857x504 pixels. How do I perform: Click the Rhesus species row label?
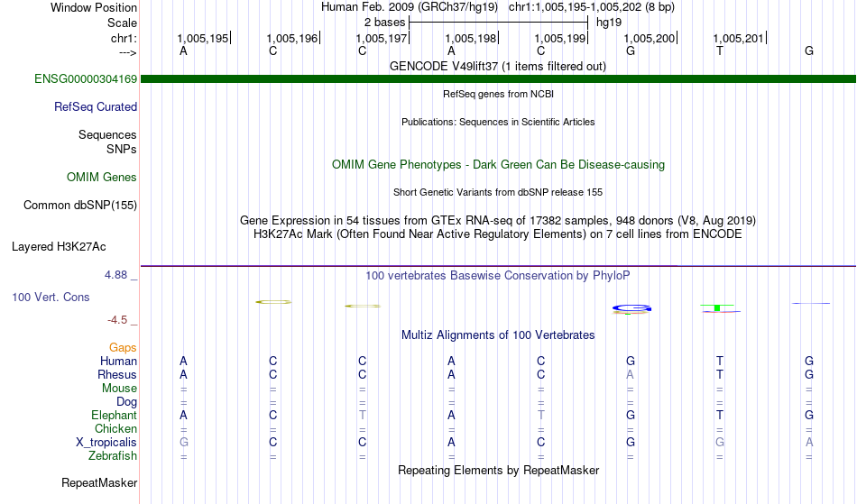pyautogui.click(x=117, y=375)
